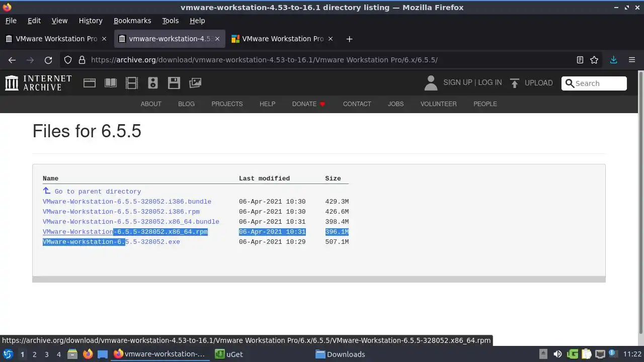Screen dimensions: 644x362
Task: Download VMware-workstation-6.5.5-328052.exe
Action: pos(111,242)
